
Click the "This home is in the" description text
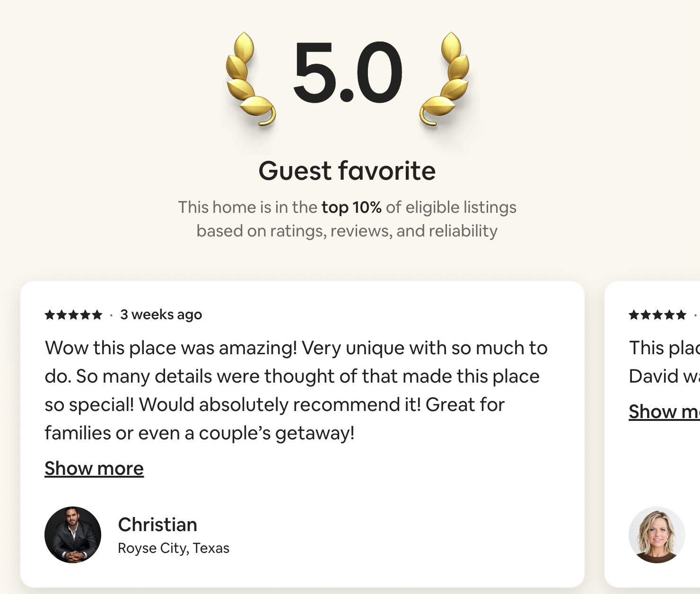(247, 207)
